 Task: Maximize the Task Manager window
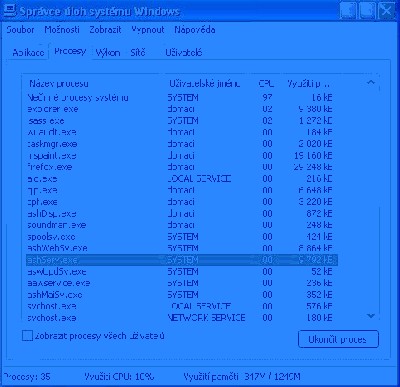coord(367,11)
